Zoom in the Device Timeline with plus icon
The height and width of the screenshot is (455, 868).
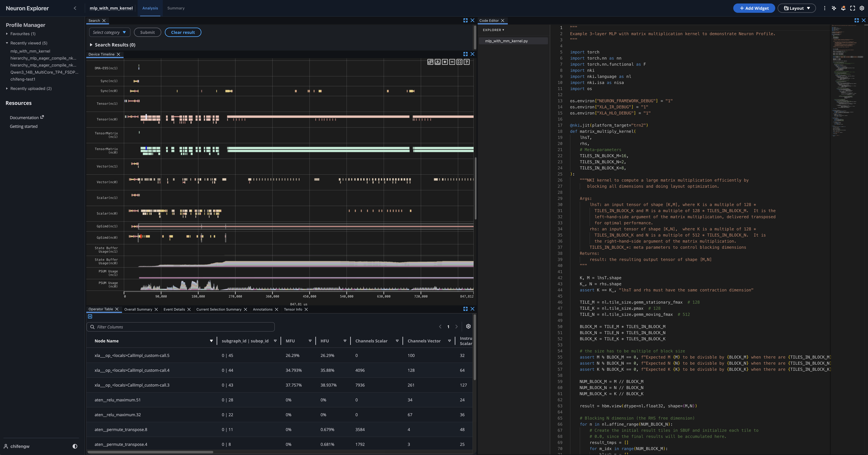445,62
